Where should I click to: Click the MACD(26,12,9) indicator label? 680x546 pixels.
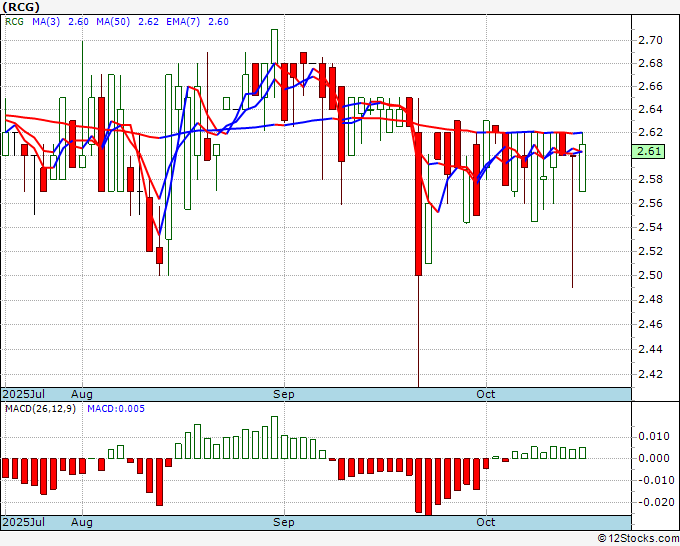point(40,409)
